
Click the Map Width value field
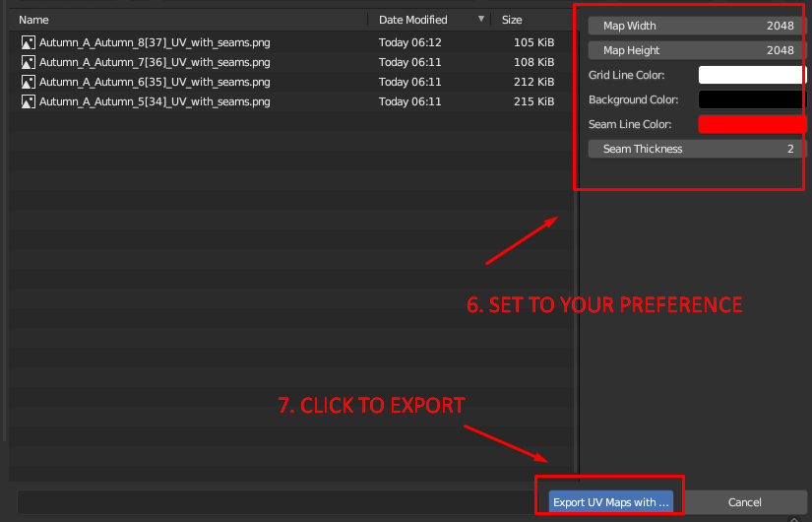click(x=698, y=26)
